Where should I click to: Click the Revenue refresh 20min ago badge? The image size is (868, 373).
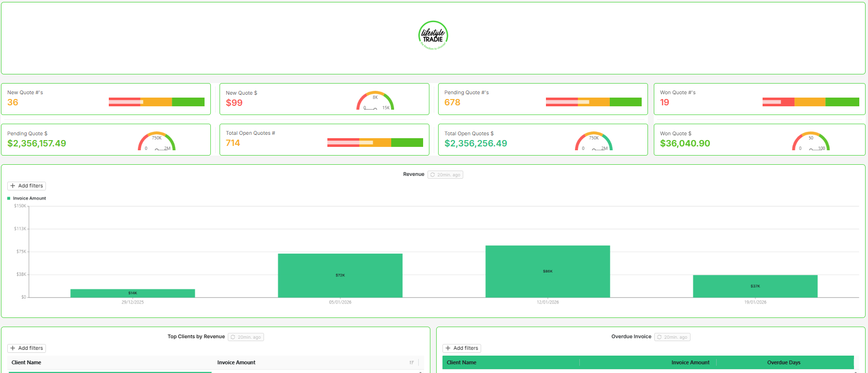tap(445, 175)
